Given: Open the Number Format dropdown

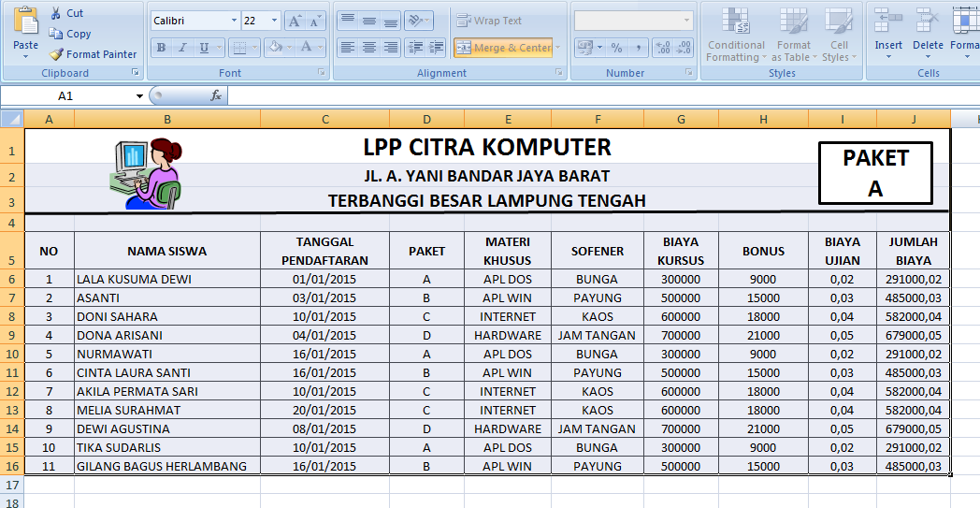Looking at the screenshot, I should coord(687,21).
